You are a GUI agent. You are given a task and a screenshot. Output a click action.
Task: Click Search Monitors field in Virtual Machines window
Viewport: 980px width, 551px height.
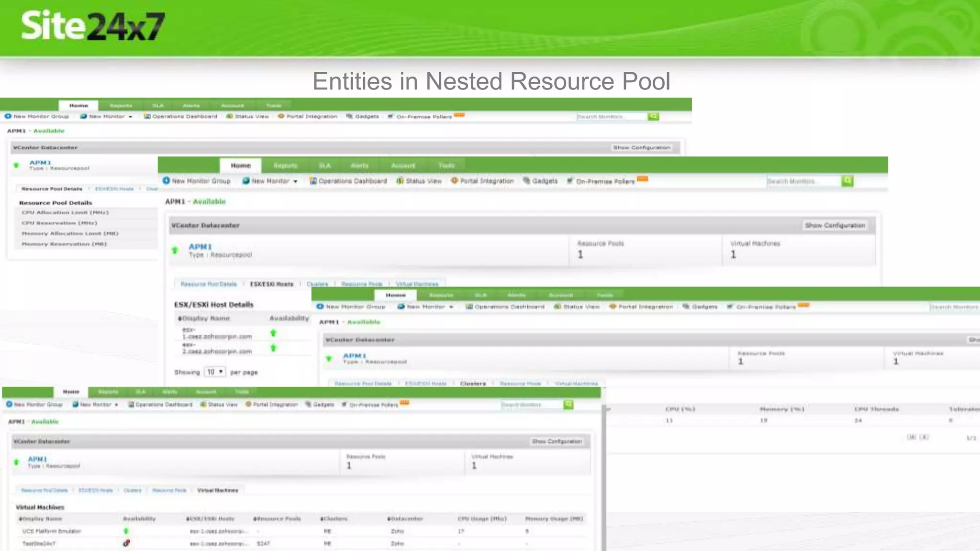[532, 405]
